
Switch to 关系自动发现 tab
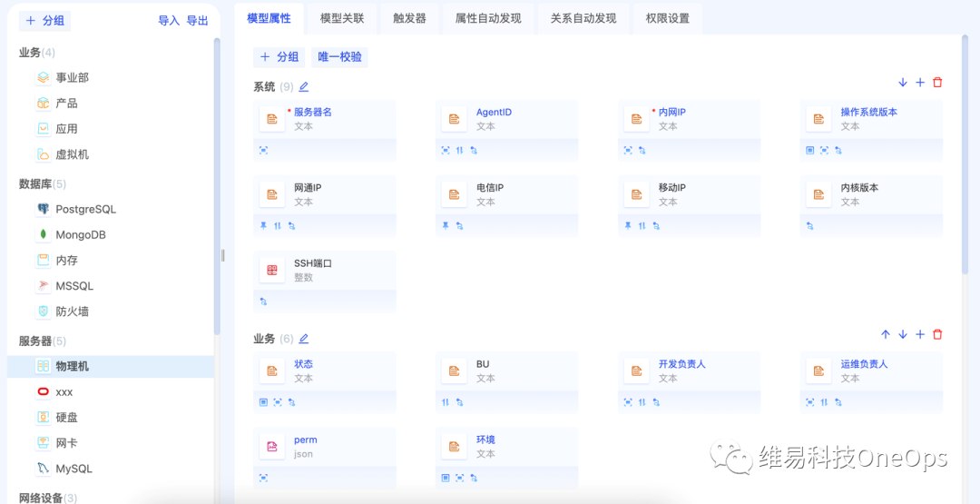(583, 18)
